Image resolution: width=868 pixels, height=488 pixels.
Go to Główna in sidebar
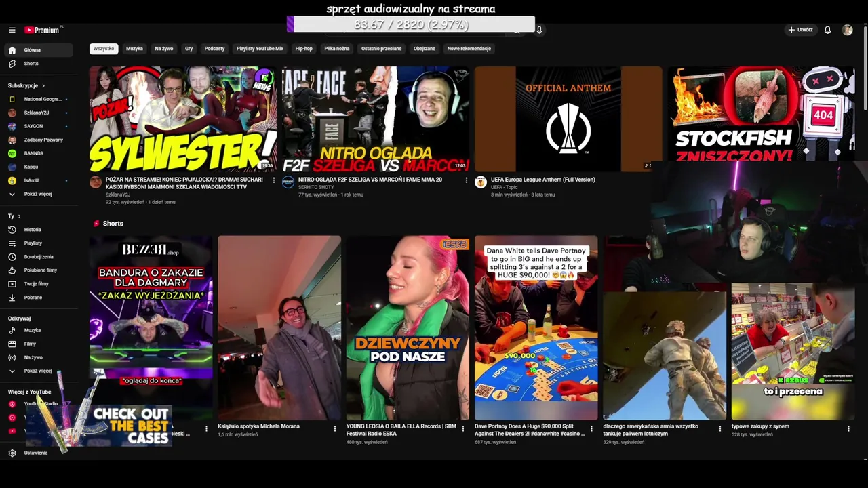tap(40, 50)
